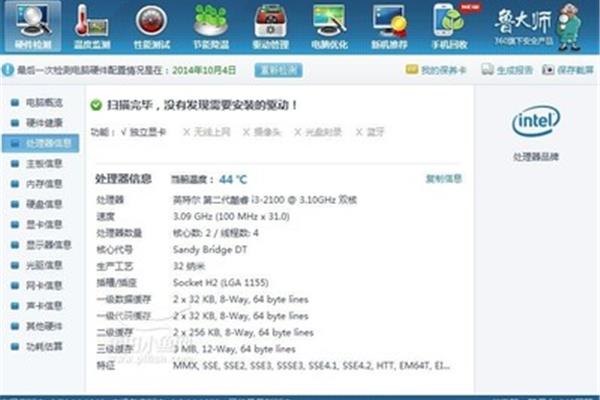The width and height of the screenshot is (600, 400).
Task: Open the 电脑优化 PC optimization tool
Action: click(329, 26)
